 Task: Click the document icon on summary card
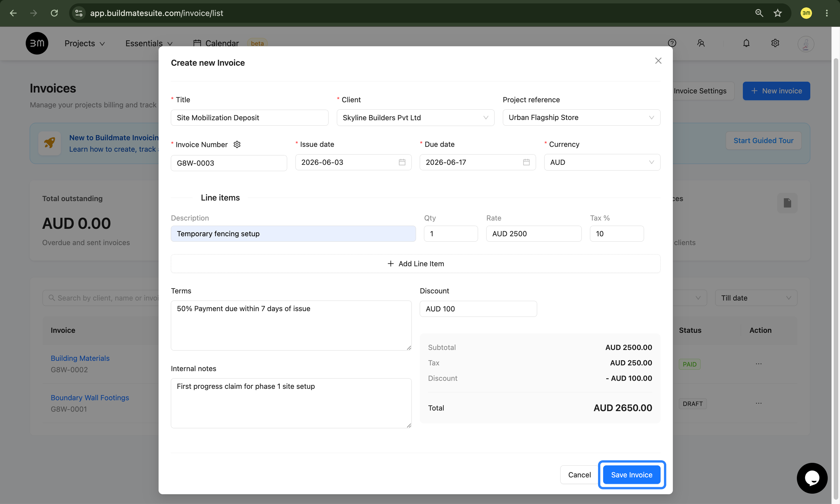pos(787,203)
